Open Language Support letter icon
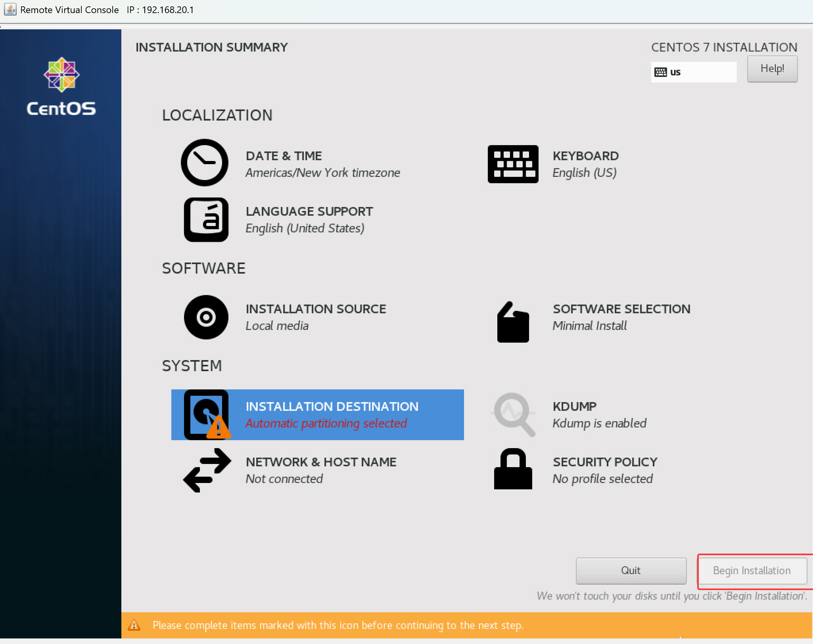The width and height of the screenshot is (813, 644). pos(206,219)
